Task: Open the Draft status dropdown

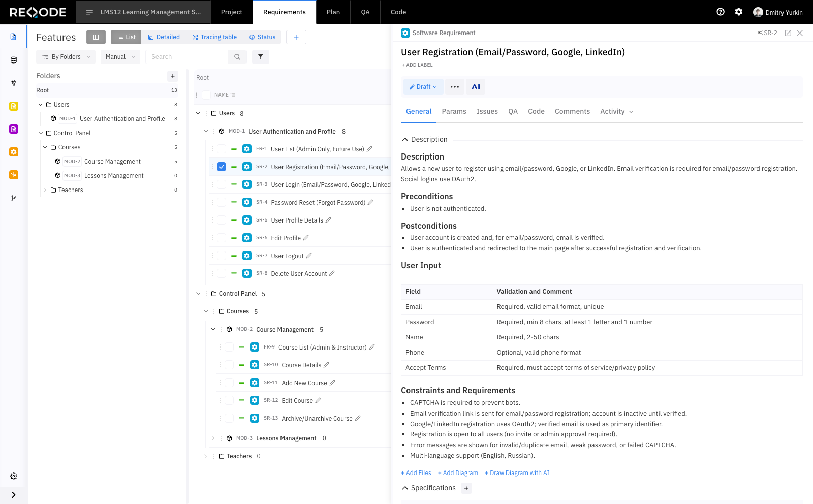Action: pyautogui.click(x=423, y=87)
